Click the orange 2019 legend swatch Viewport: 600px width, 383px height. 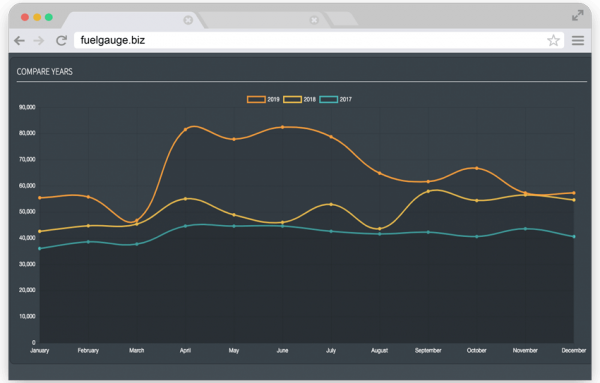[256, 99]
